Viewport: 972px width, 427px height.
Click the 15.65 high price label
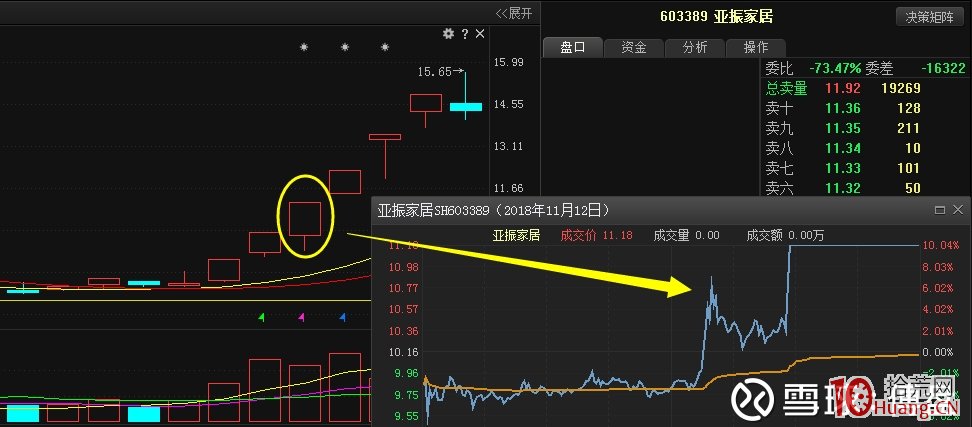pos(435,72)
